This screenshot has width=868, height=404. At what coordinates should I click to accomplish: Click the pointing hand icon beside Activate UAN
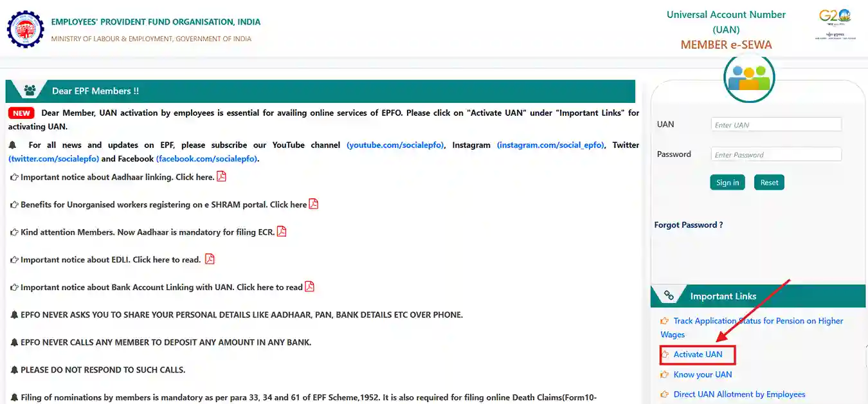tap(665, 354)
